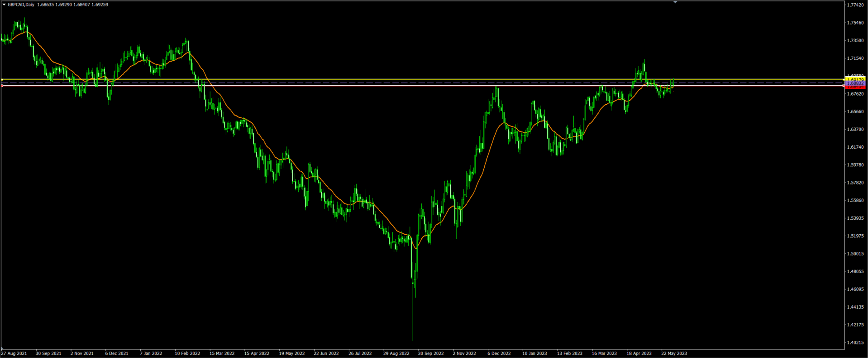Select the red price label on axis

tap(855, 87)
